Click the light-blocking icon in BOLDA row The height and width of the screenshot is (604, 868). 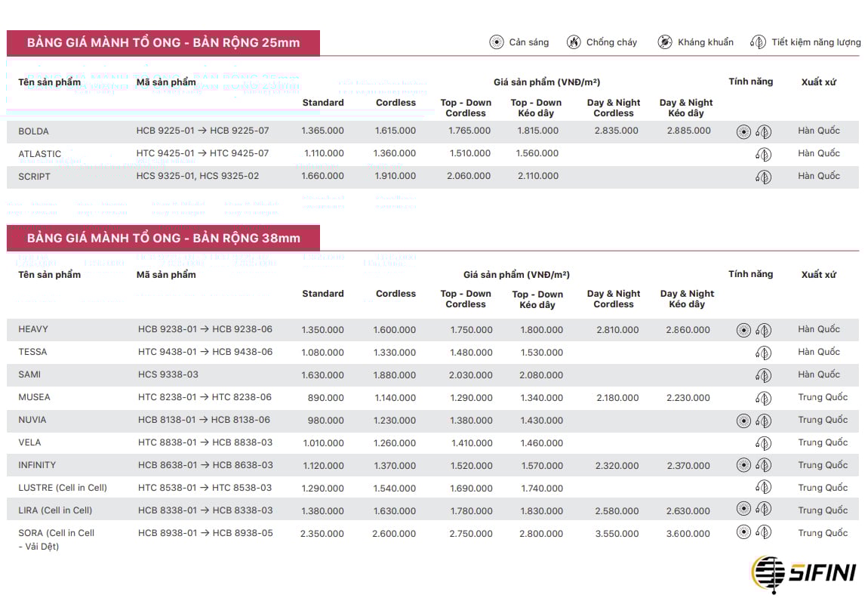[x=743, y=132]
